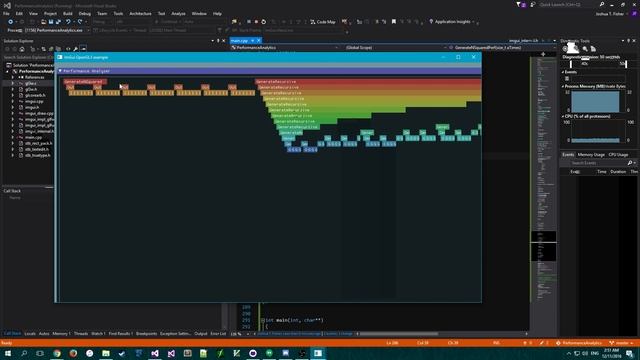Open Code Map from the toolbar
This screenshot has height=360, width=640.
tap(323, 22)
